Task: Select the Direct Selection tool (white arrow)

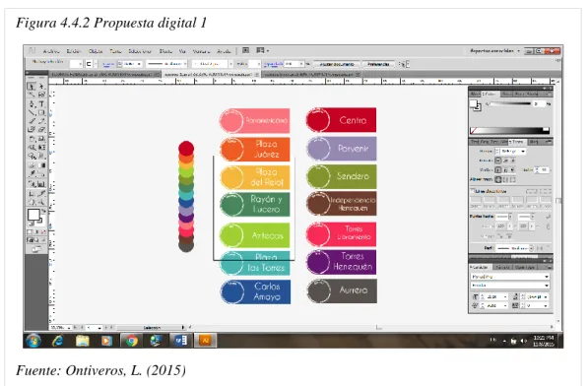Action: pyautogui.click(x=41, y=87)
